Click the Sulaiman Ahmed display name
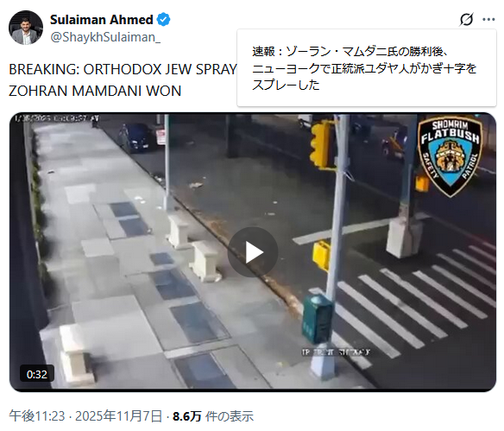The height and width of the screenshot is (431, 504). point(102,20)
